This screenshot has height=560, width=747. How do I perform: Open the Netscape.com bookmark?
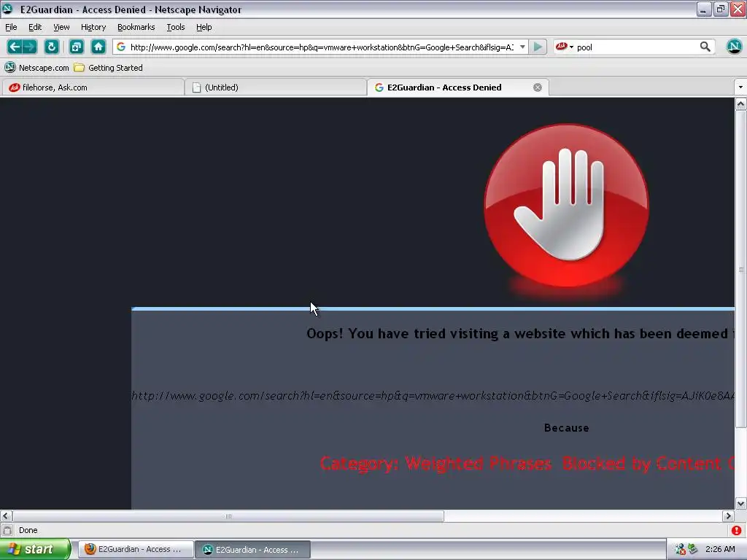(x=37, y=68)
